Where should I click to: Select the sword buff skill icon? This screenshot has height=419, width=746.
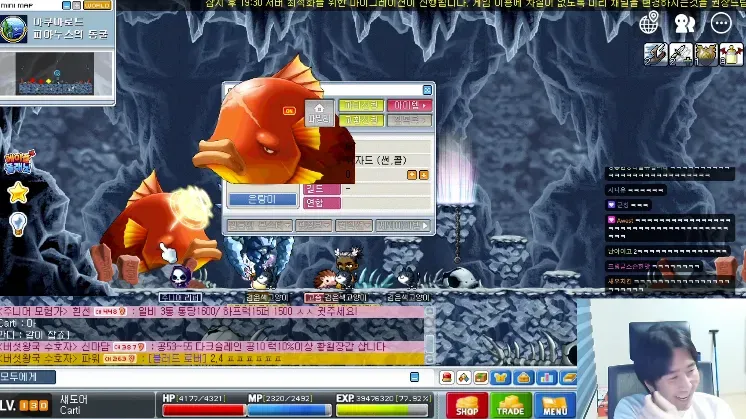click(x=681, y=54)
